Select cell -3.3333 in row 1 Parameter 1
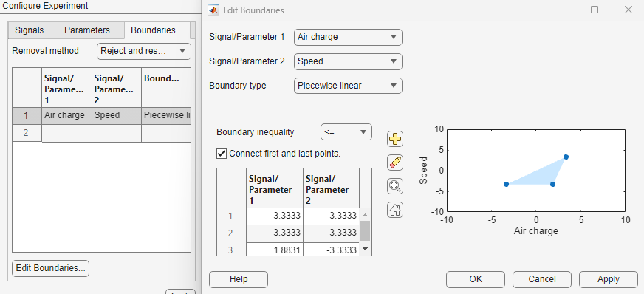Image resolution: width=644 pixels, height=294 pixels. pyautogui.click(x=275, y=216)
